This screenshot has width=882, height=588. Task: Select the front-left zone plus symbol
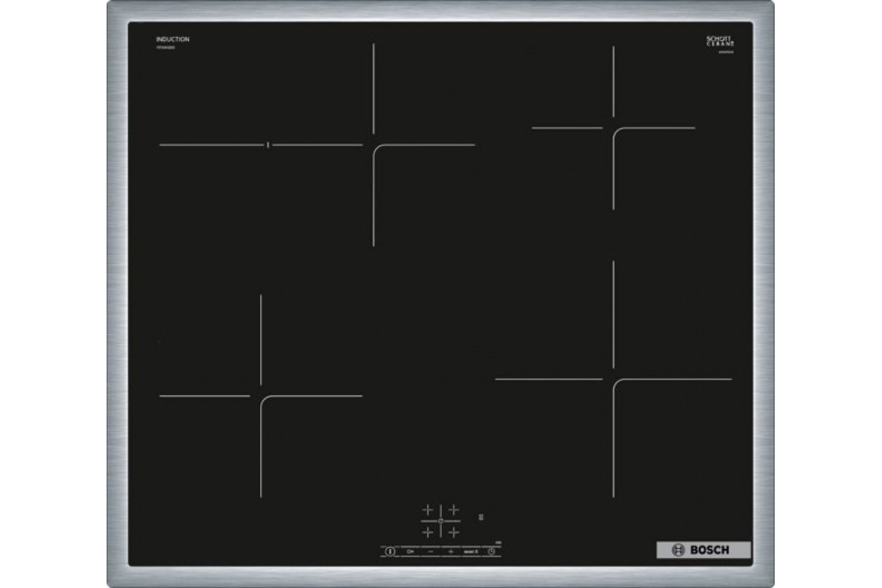click(427, 531)
